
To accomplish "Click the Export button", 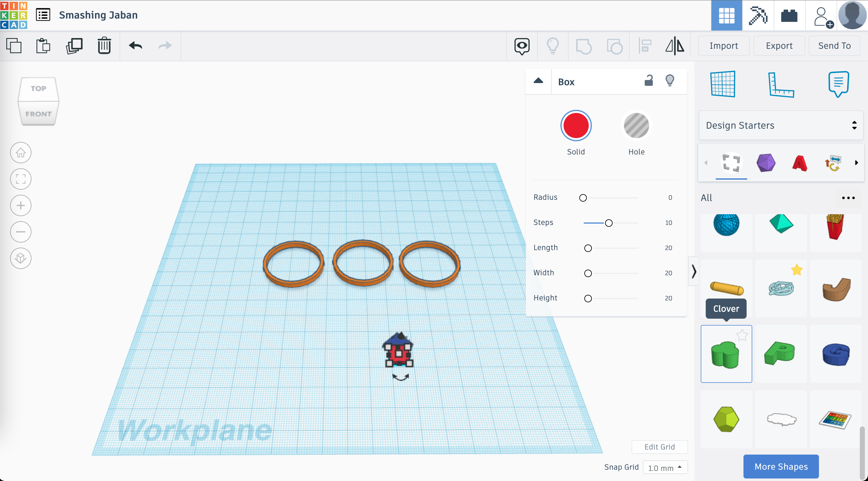I will 779,46.
